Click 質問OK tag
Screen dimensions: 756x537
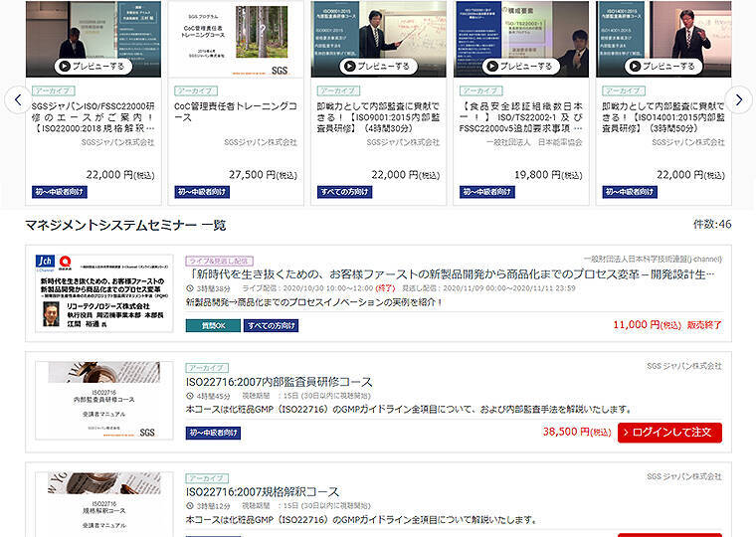213,326
